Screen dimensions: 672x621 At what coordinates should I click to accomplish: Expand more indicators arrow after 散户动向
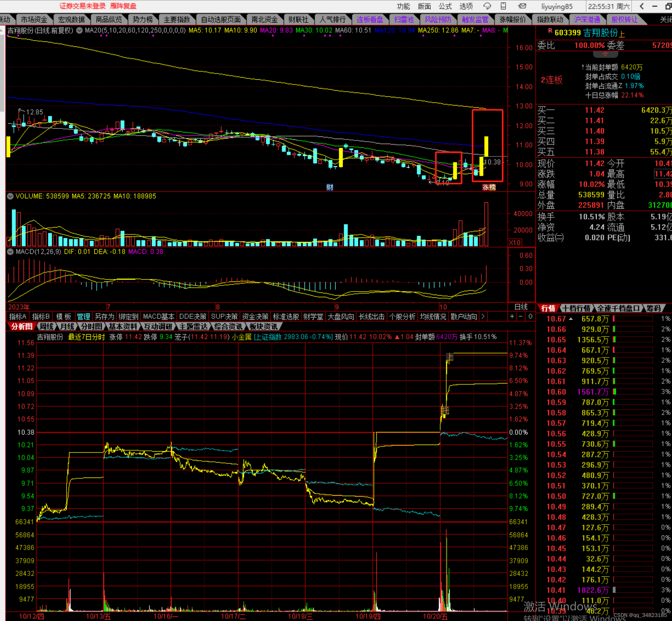tap(483, 316)
